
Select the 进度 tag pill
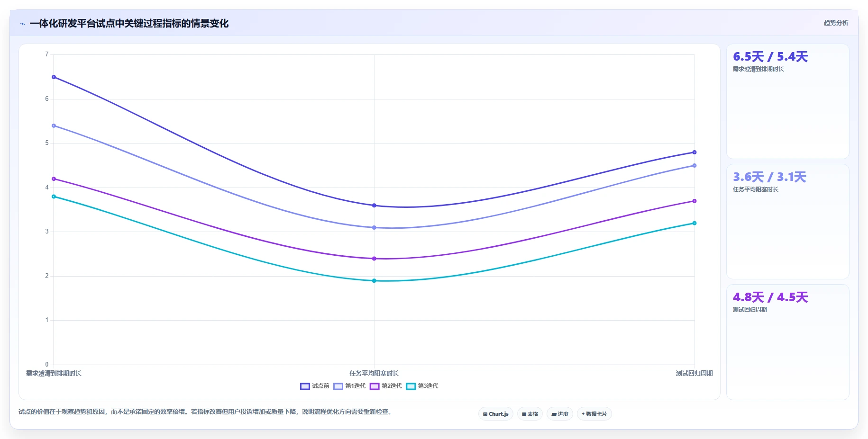click(x=560, y=414)
